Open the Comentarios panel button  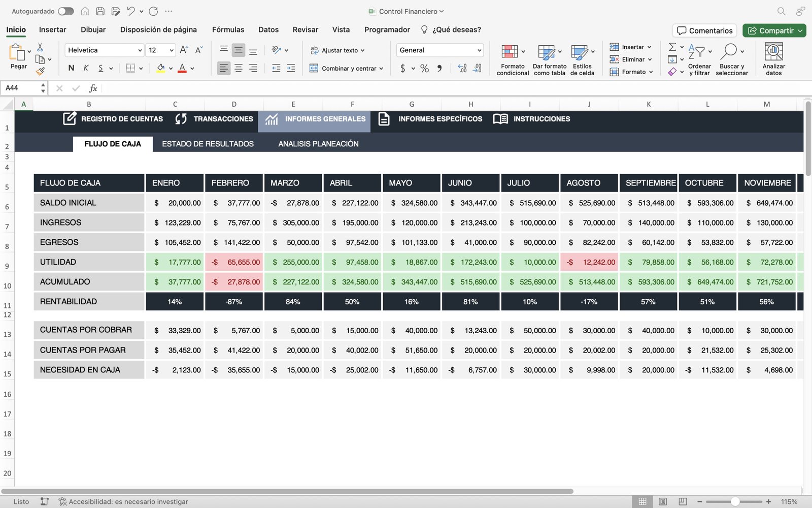tap(705, 30)
